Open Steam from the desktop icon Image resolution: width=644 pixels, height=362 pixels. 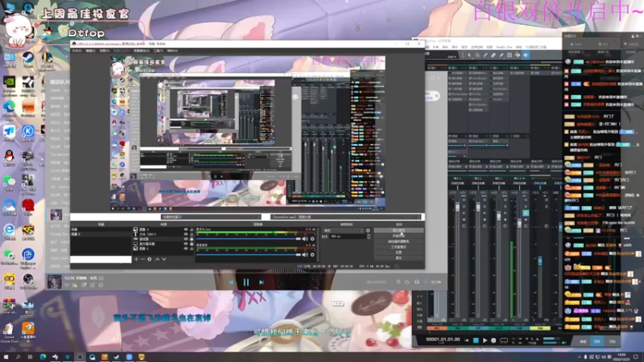pos(28,60)
